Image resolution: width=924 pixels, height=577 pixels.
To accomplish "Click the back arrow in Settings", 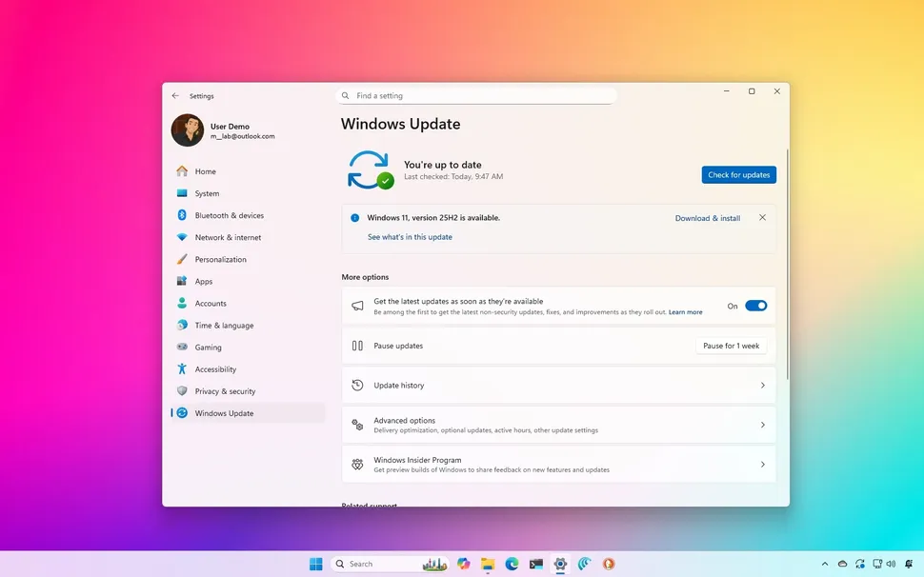I will pos(175,95).
